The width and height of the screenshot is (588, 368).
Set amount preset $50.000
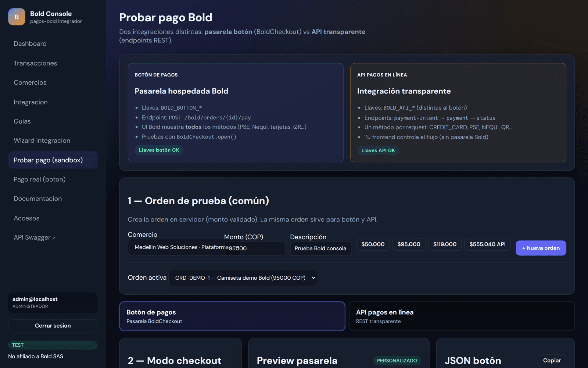click(x=373, y=244)
